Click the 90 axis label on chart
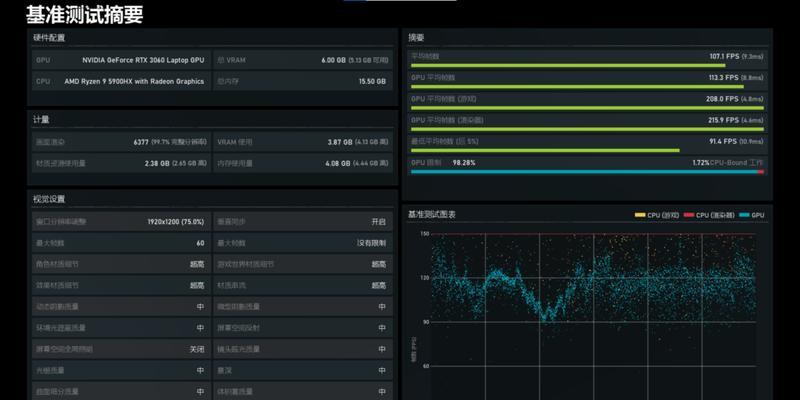The image size is (800, 400). (426, 322)
